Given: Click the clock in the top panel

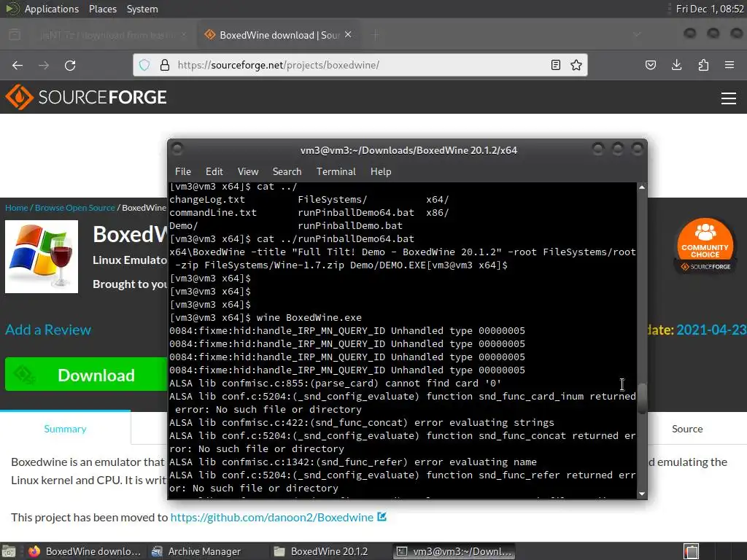Looking at the screenshot, I should (x=710, y=9).
